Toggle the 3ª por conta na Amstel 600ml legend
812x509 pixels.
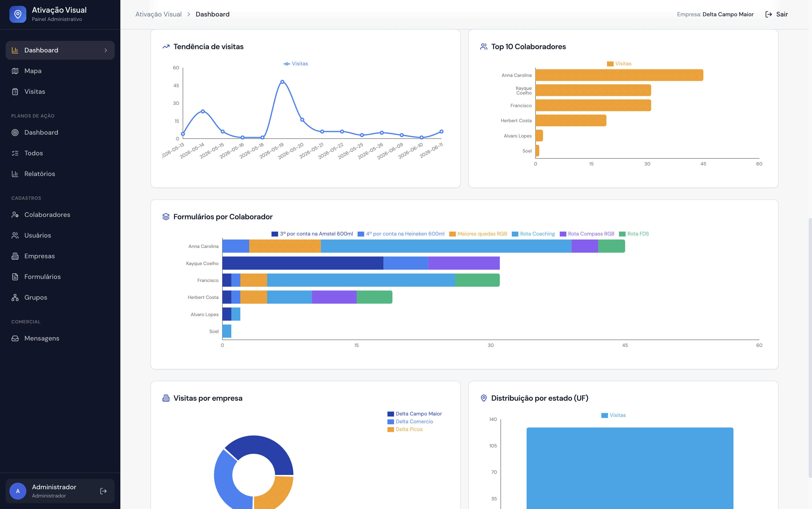[x=312, y=234]
